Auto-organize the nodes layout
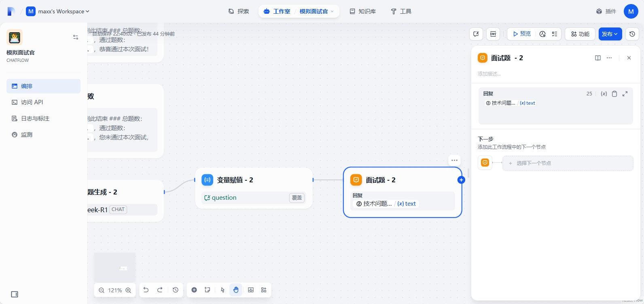Viewport: 644px width, 304px height. tap(264, 290)
